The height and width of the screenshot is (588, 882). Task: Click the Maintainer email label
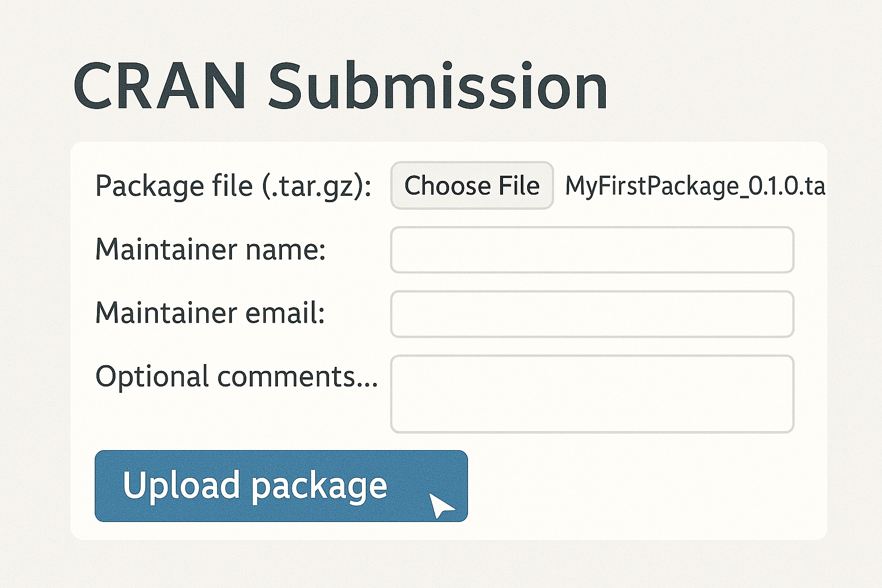pyautogui.click(x=210, y=314)
